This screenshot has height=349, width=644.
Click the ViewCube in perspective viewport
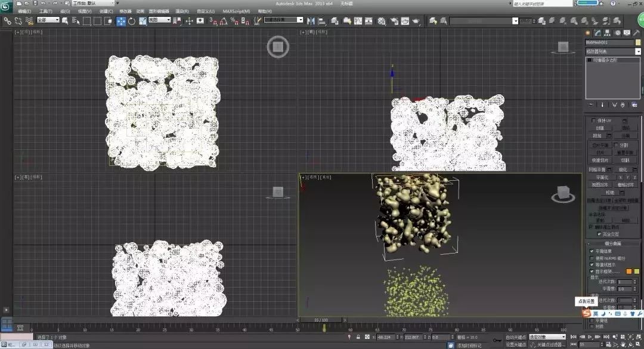coord(563,194)
